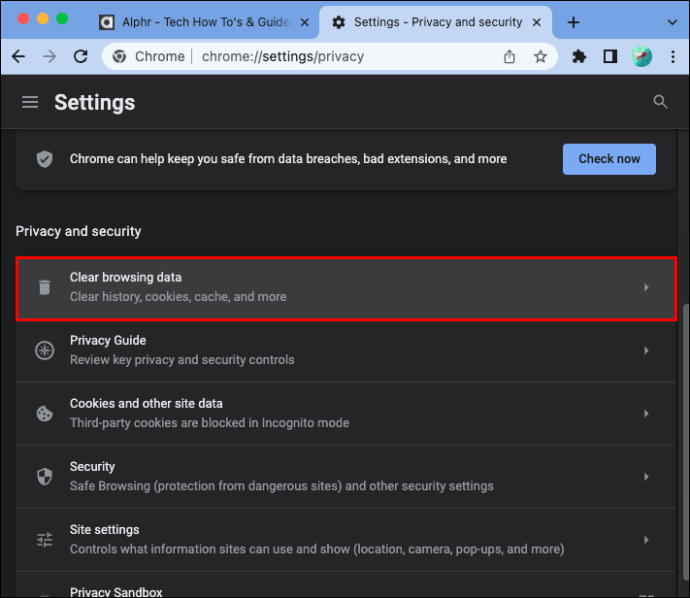
Task: Expand the Clear browsing data chevron
Action: (646, 287)
